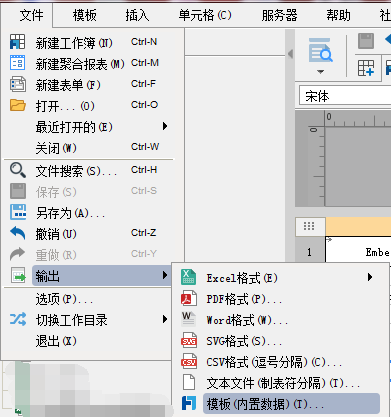The image size is (391, 417).
Task: Open the 单元格(C) menu
Action: pyautogui.click(x=205, y=15)
